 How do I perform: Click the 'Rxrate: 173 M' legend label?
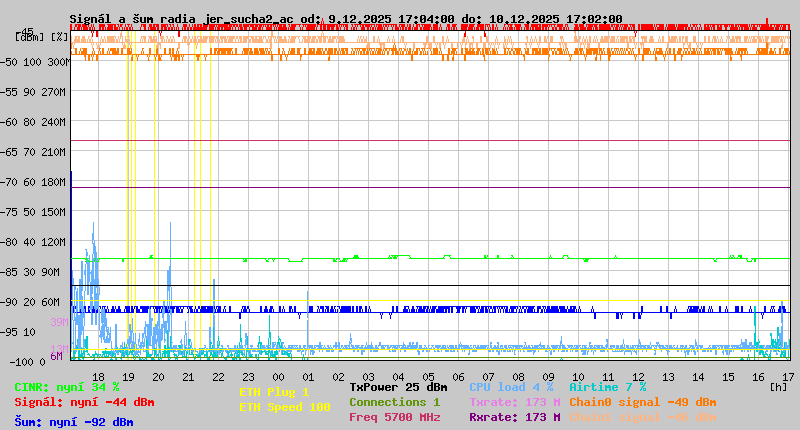[x=515, y=417]
